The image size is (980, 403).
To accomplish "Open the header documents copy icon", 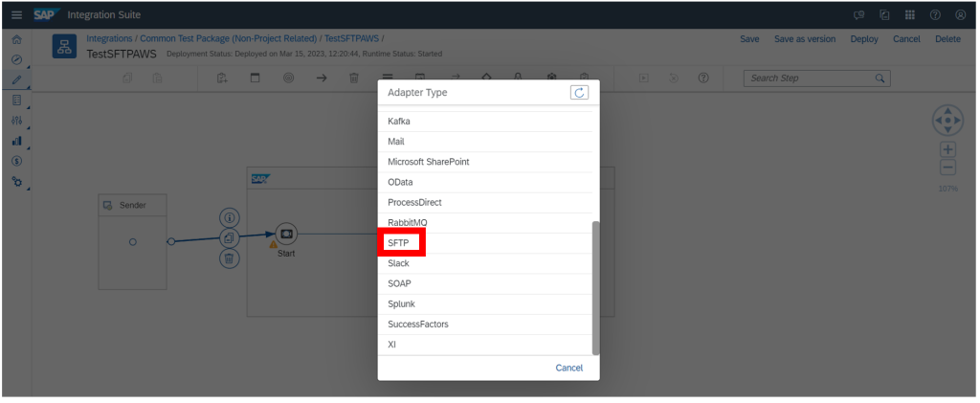I will click(x=884, y=15).
